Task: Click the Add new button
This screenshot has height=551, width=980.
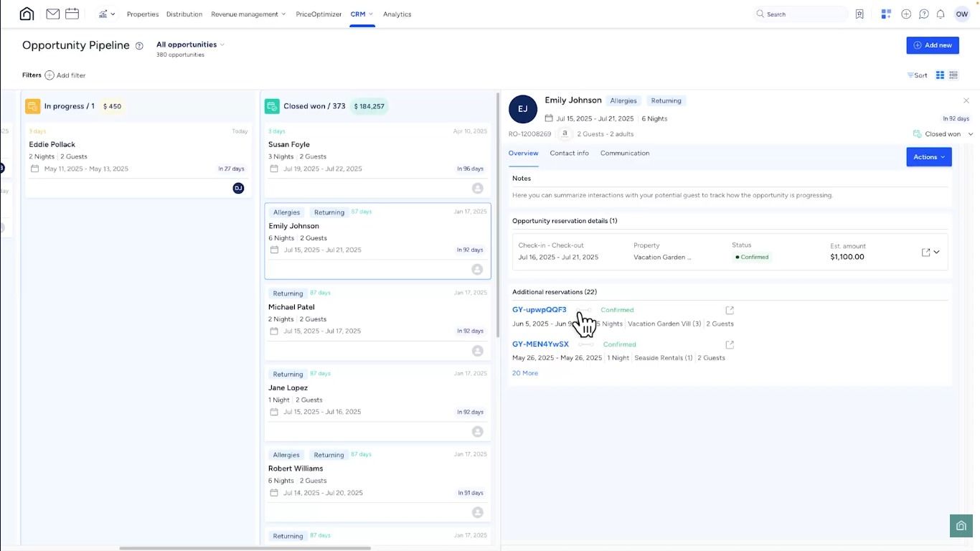Action: 933,45
